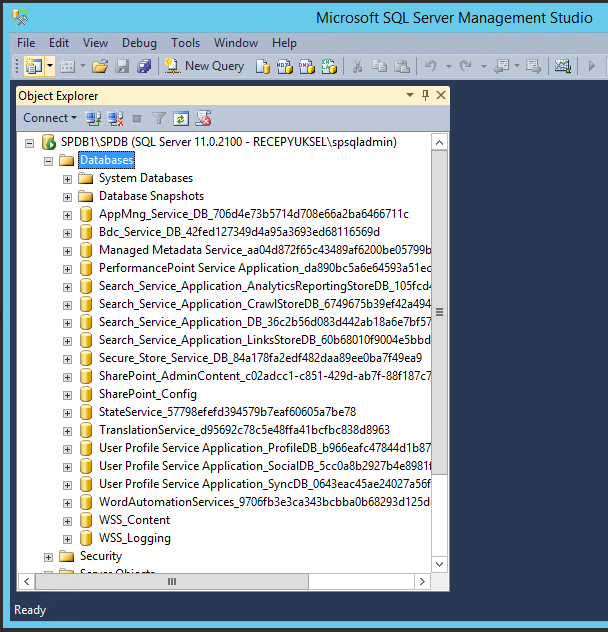Open the Redo history dropdown arrow
Viewport: 608px width, 632px height.
[483, 66]
